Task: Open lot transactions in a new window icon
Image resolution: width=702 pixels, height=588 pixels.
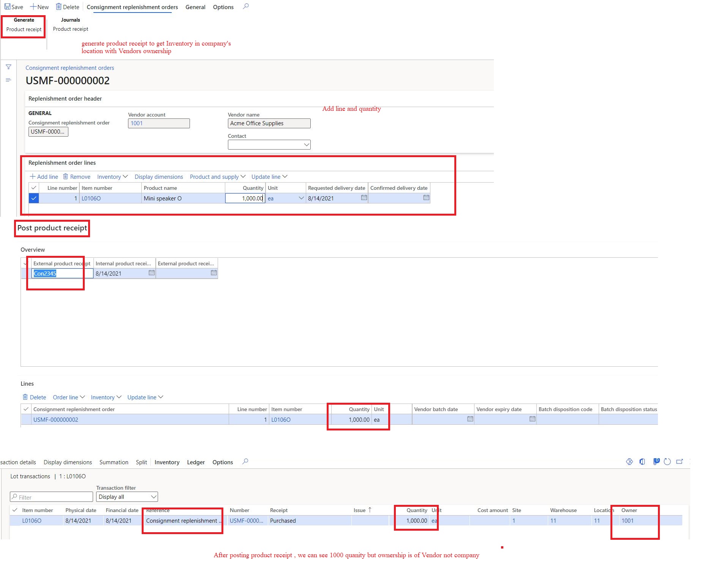Action: pyautogui.click(x=680, y=462)
